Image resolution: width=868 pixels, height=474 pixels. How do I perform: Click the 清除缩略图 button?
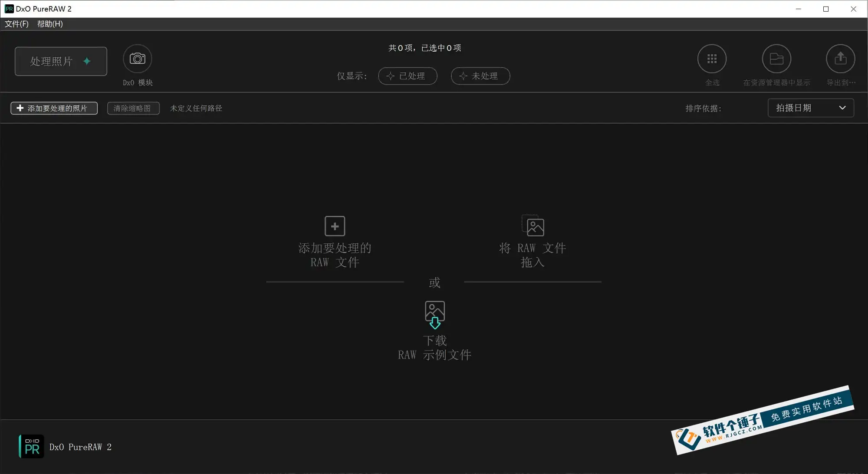tap(133, 108)
